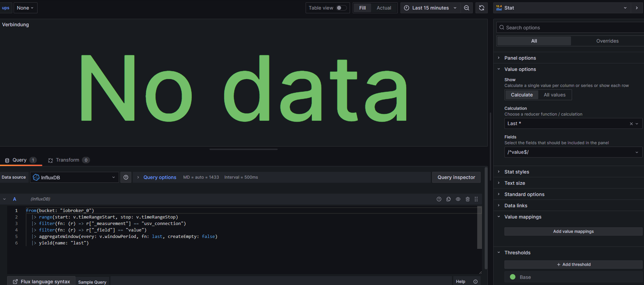Click the clock icon in time picker

(x=407, y=8)
